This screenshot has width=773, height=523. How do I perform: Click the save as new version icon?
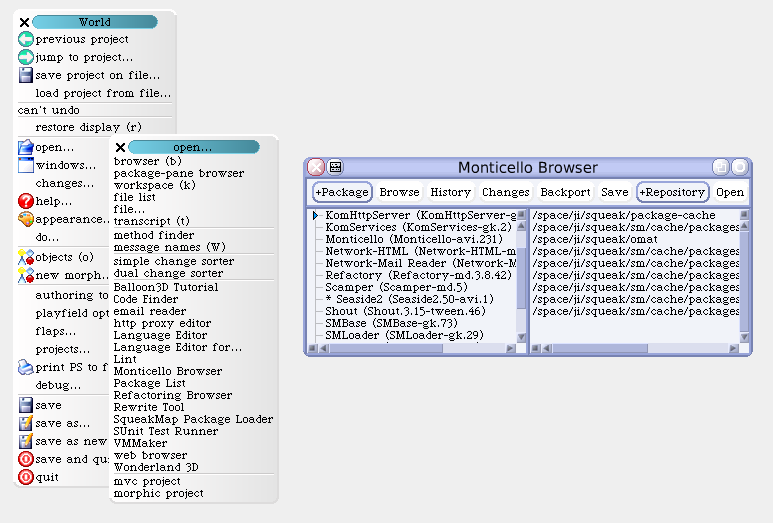tap(26, 441)
